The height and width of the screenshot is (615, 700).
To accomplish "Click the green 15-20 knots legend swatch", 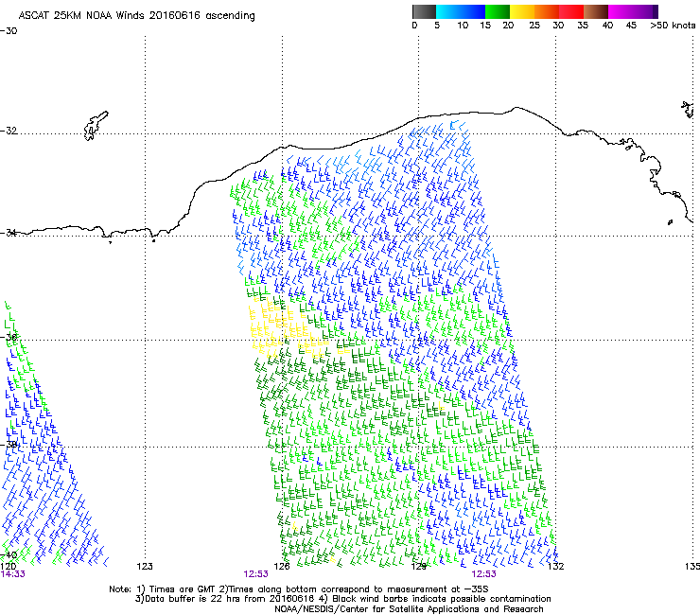I will click(498, 11).
